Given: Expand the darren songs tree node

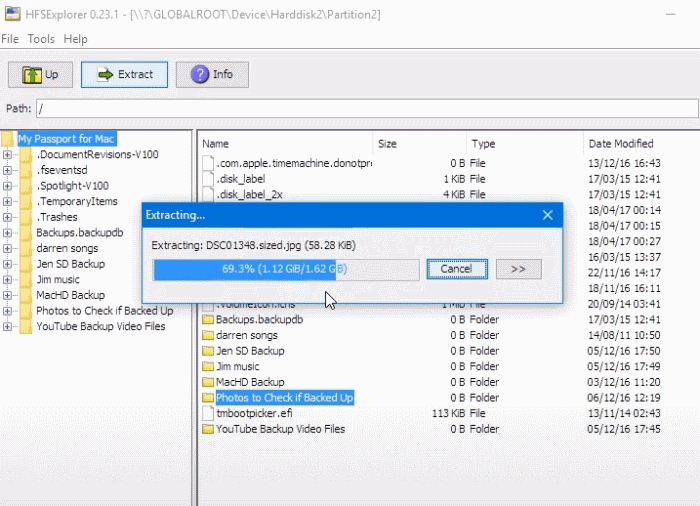Looking at the screenshot, I should 7,248.
